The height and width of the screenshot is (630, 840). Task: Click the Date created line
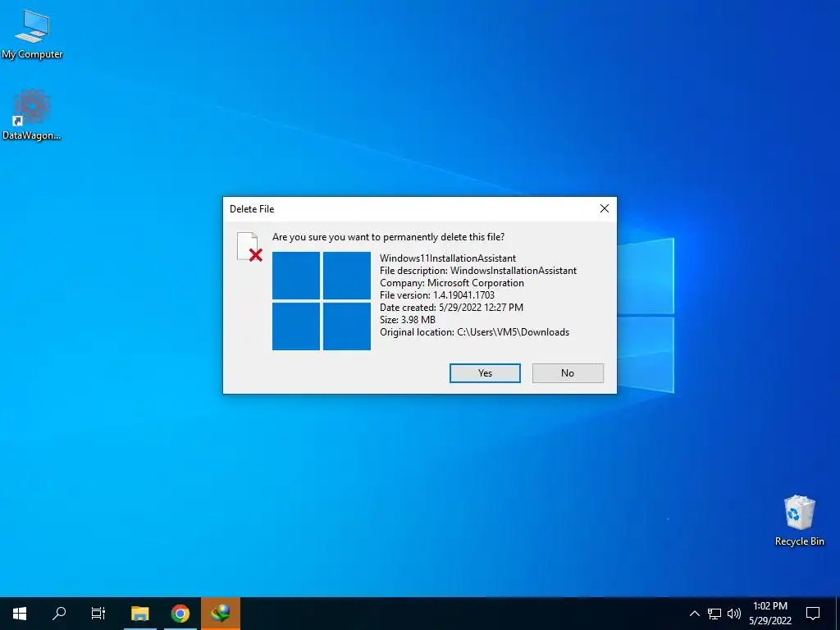tap(452, 308)
